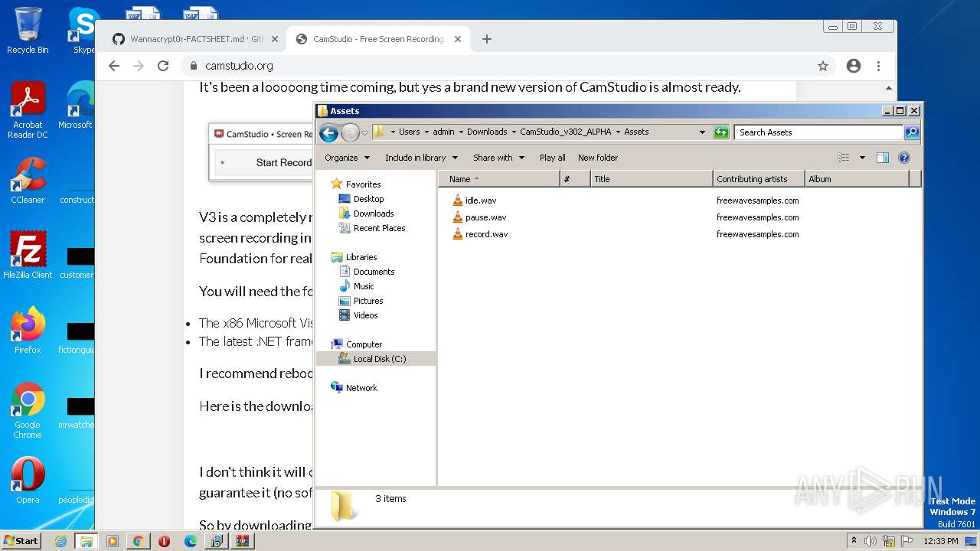Close the CamStudio Chrome tab
Image resolution: width=980 pixels, height=551 pixels.
point(458,39)
